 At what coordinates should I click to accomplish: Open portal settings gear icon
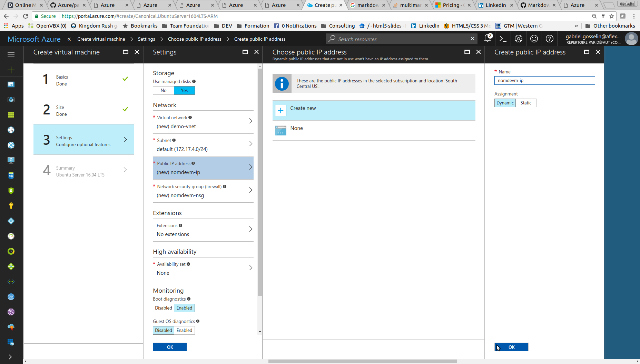click(x=518, y=39)
